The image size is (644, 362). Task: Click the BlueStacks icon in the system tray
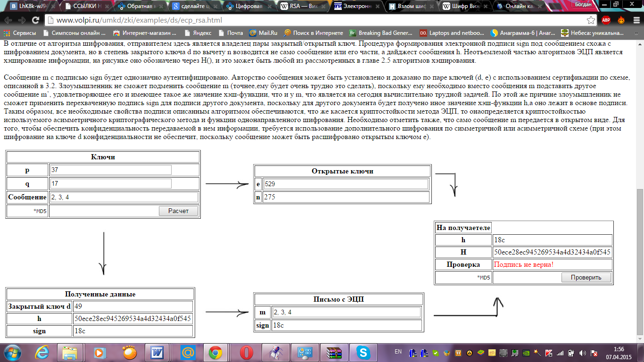point(481,352)
